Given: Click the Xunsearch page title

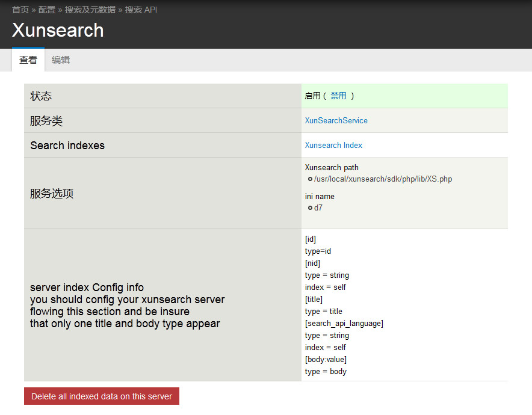Looking at the screenshot, I should 58,30.
